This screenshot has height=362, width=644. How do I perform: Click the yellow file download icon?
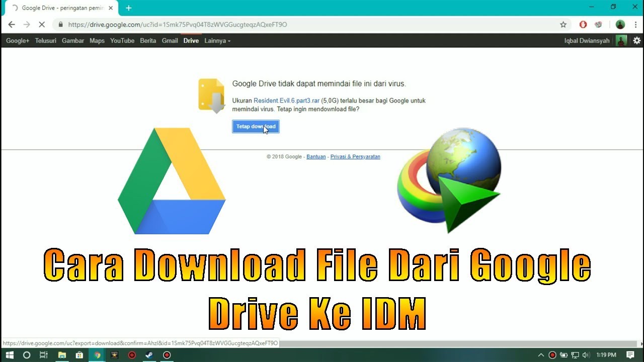[x=211, y=96]
